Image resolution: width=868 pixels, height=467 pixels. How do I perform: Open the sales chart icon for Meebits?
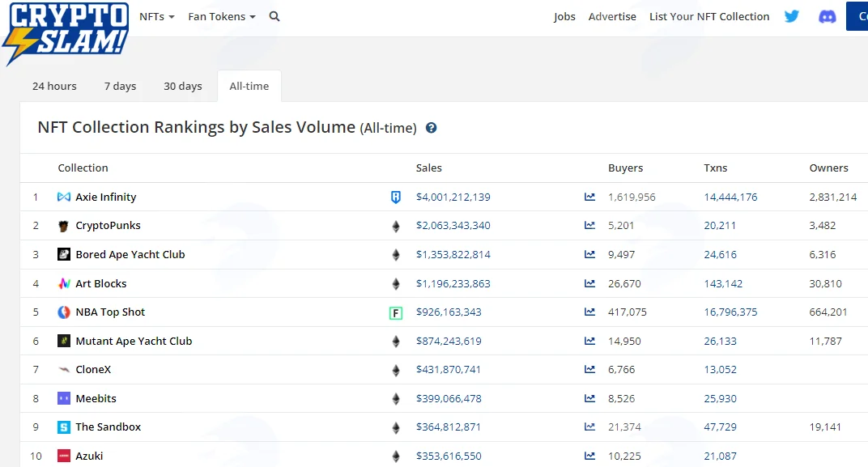[x=589, y=398]
